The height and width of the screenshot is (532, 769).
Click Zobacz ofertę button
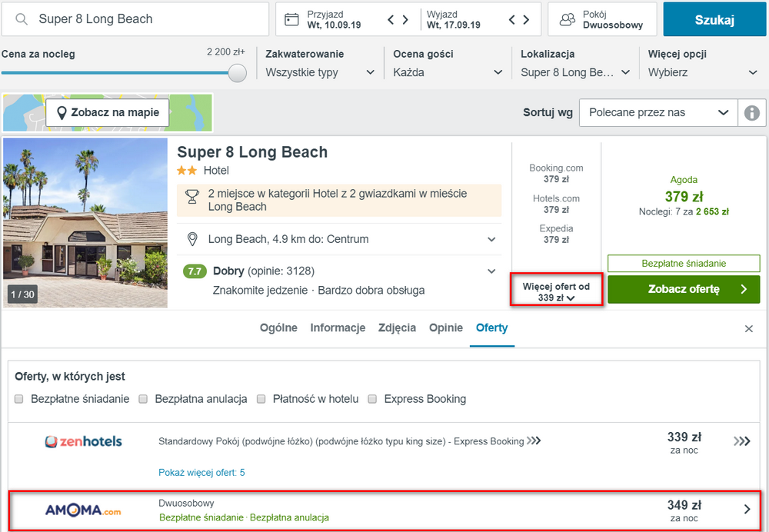(x=684, y=289)
